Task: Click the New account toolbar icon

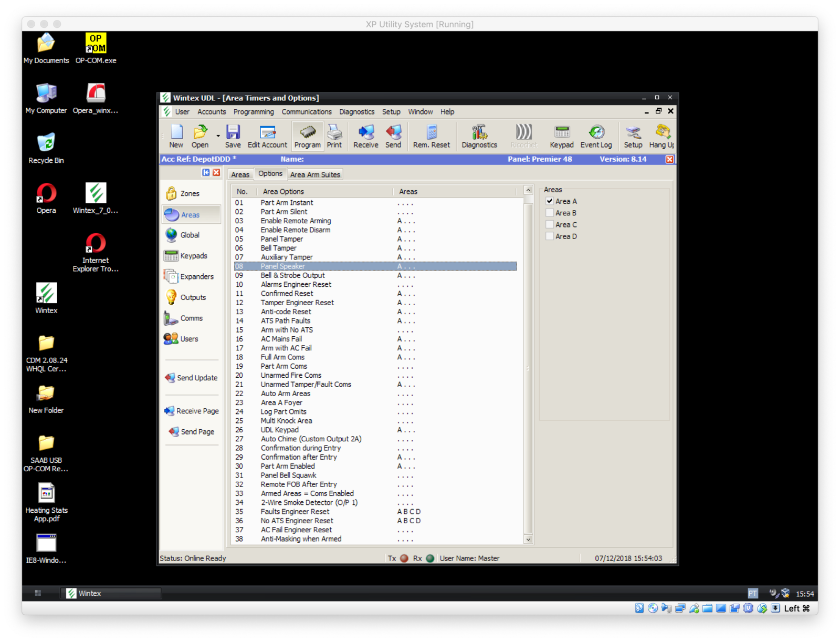Action: [176, 137]
